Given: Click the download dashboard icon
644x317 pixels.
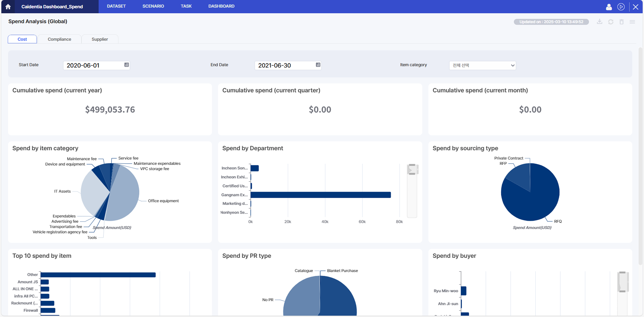Looking at the screenshot, I should [600, 22].
